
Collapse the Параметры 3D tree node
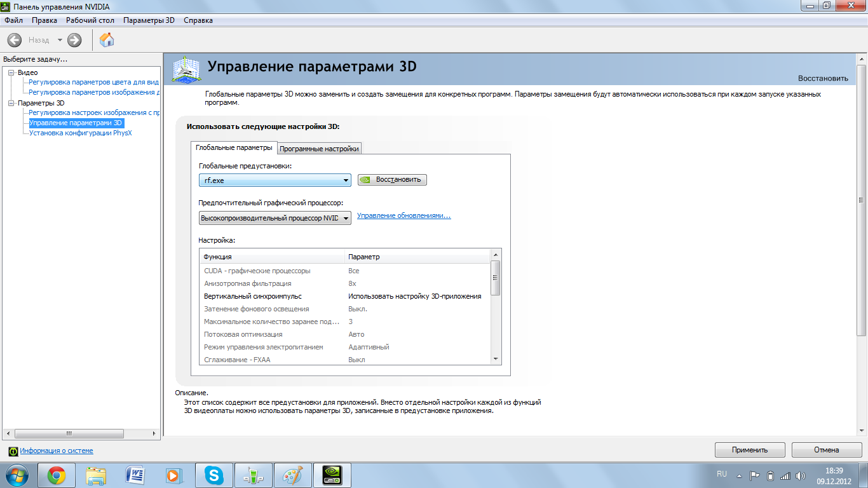point(11,103)
